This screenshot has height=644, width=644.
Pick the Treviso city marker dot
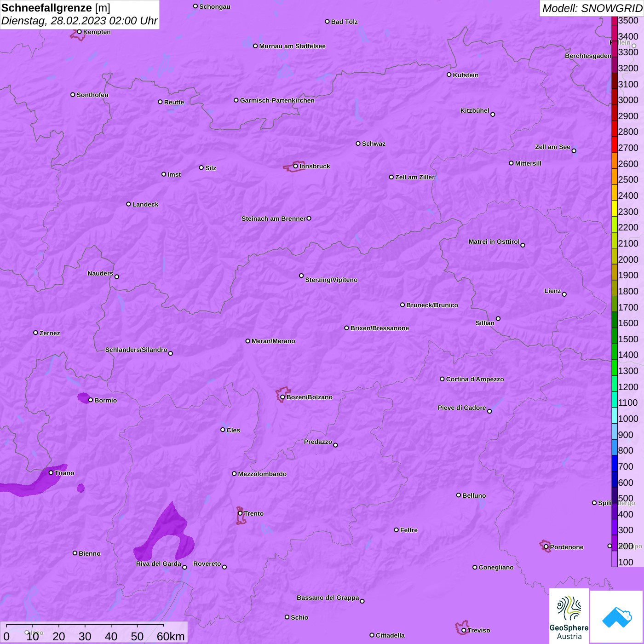(464, 630)
